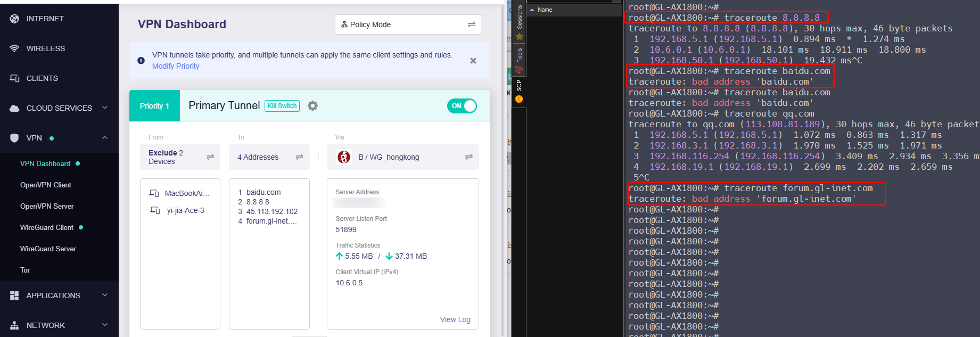Click the yi-jia-Ace-3 device name
Screen dimensions: 980x337
click(x=186, y=210)
